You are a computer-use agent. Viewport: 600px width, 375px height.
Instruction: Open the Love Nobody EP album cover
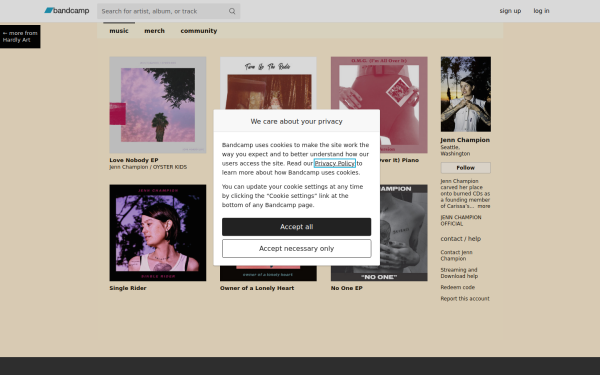(x=158, y=105)
